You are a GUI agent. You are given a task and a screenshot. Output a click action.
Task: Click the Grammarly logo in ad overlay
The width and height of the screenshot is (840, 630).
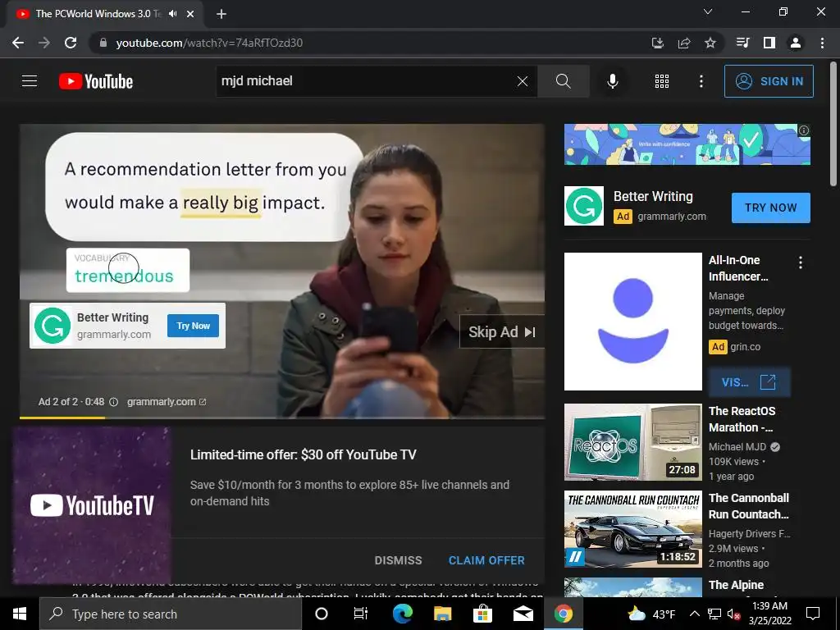click(x=52, y=326)
